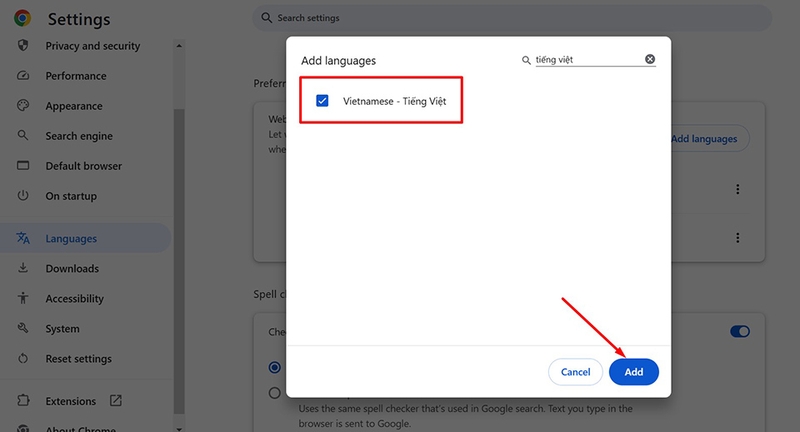Click the Search settings field

pos(512,18)
